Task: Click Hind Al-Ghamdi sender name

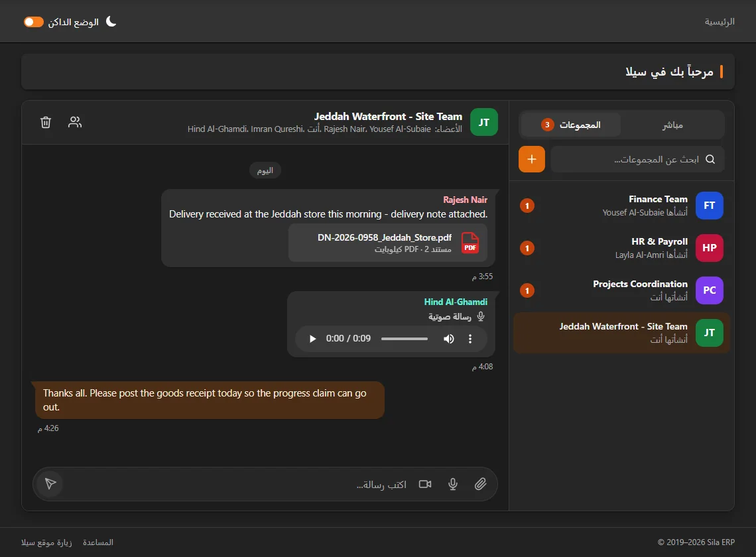Action: click(456, 302)
